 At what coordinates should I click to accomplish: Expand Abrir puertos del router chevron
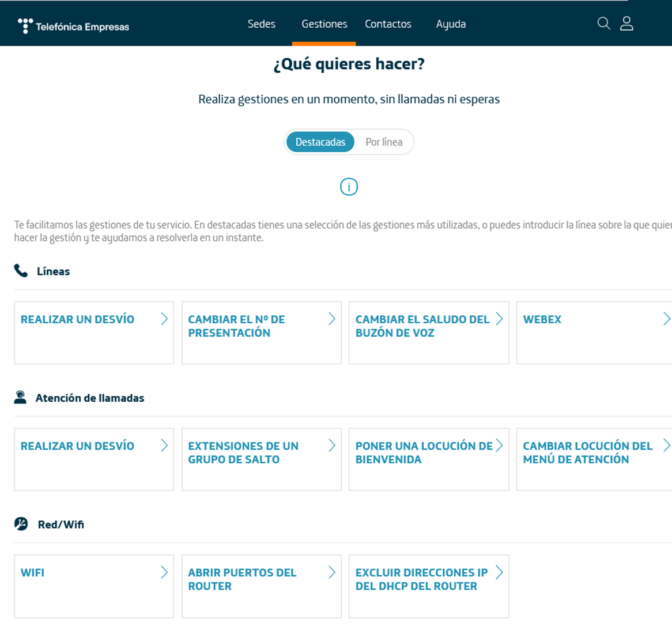tap(332, 572)
